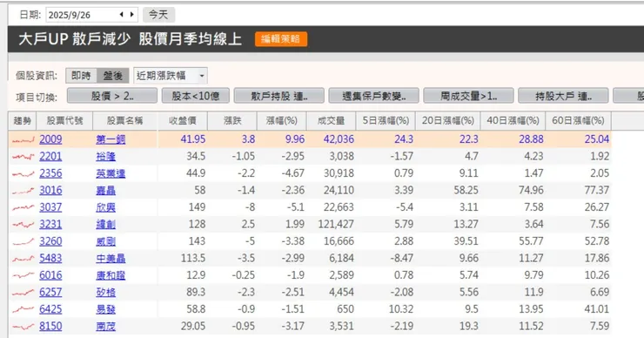Open stock code link 3231
Viewport: 644px width, 338px height.
pyautogui.click(x=50, y=224)
